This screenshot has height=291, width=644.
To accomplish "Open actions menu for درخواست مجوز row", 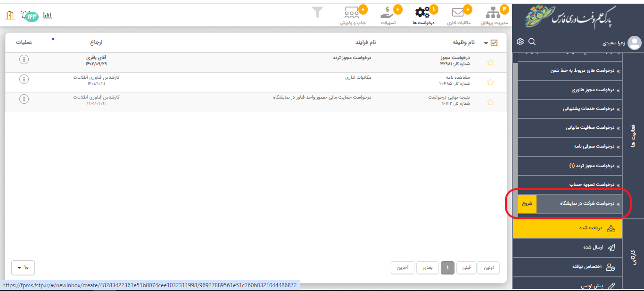I will [24, 59].
